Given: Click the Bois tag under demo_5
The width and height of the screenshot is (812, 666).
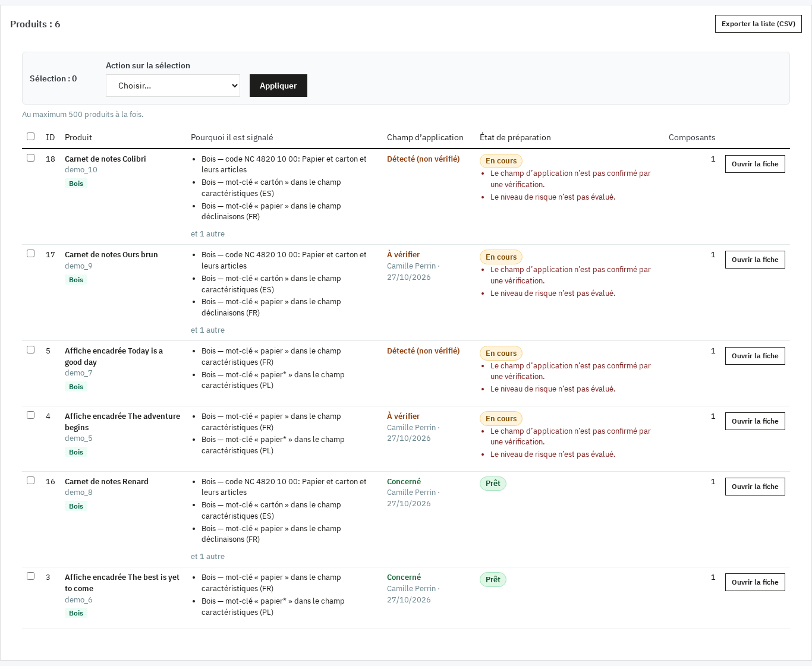Looking at the screenshot, I should [76, 452].
